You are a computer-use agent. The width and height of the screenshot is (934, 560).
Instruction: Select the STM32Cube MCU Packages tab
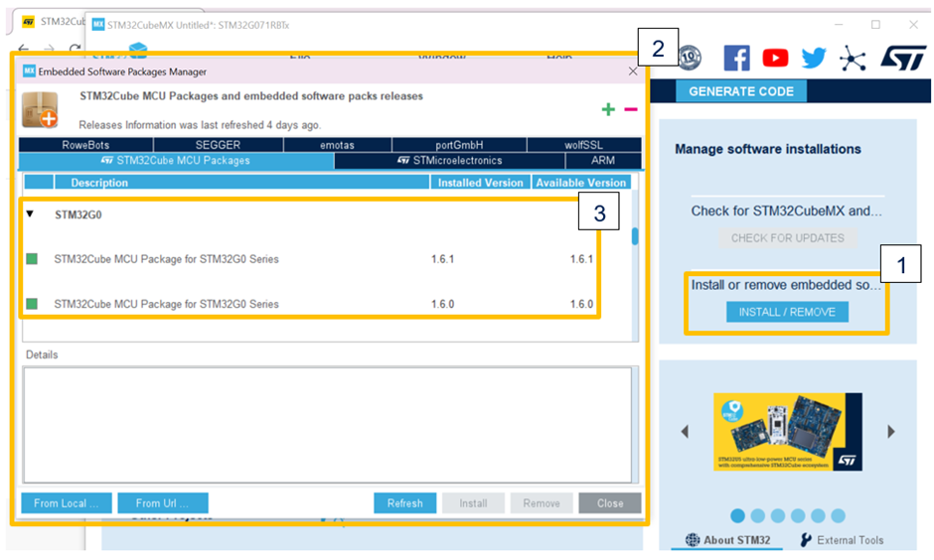point(176,161)
